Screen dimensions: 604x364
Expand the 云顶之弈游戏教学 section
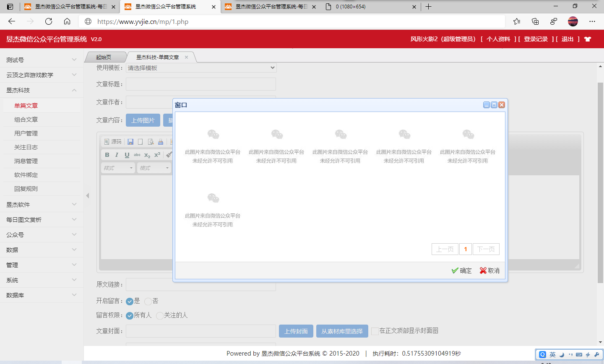[42, 75]
